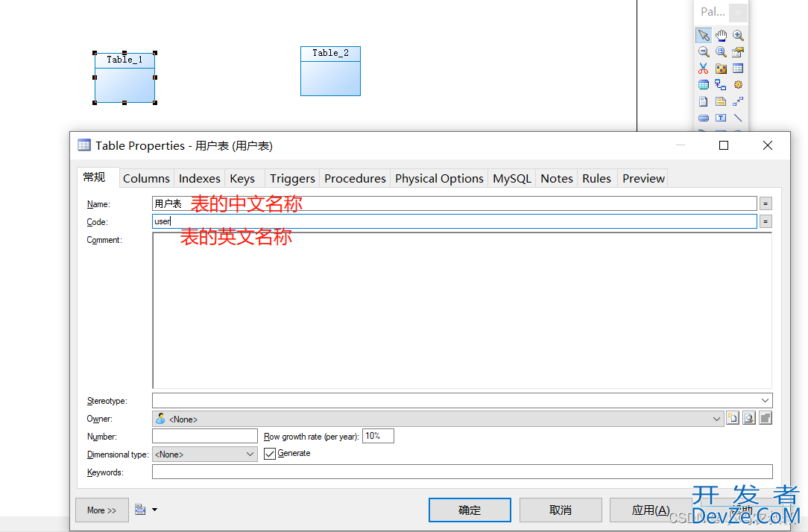Select the Text tool in the Palette

point(721,118)
